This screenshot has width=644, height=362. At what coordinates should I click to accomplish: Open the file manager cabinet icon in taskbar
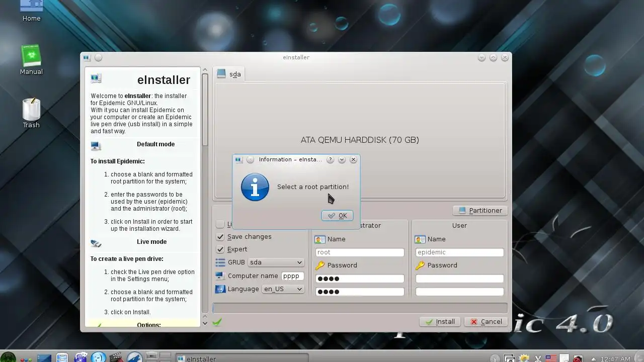pyautogui.click(x=62, y=358)
